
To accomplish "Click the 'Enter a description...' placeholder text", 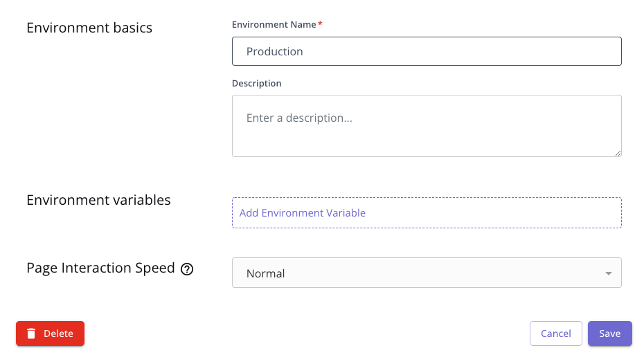I will click(299, 118).
